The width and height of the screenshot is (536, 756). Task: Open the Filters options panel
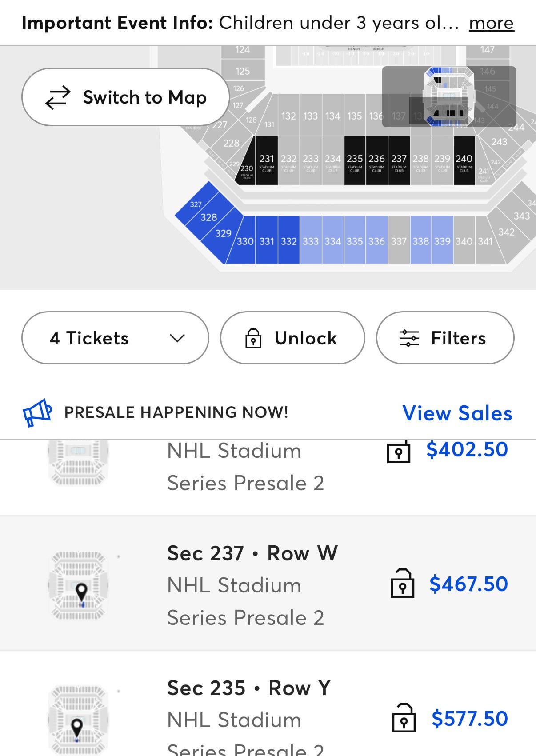click(445, 338)
